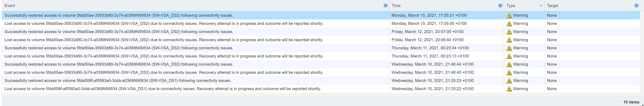Select the Target header label

click(x=552, y=5)
